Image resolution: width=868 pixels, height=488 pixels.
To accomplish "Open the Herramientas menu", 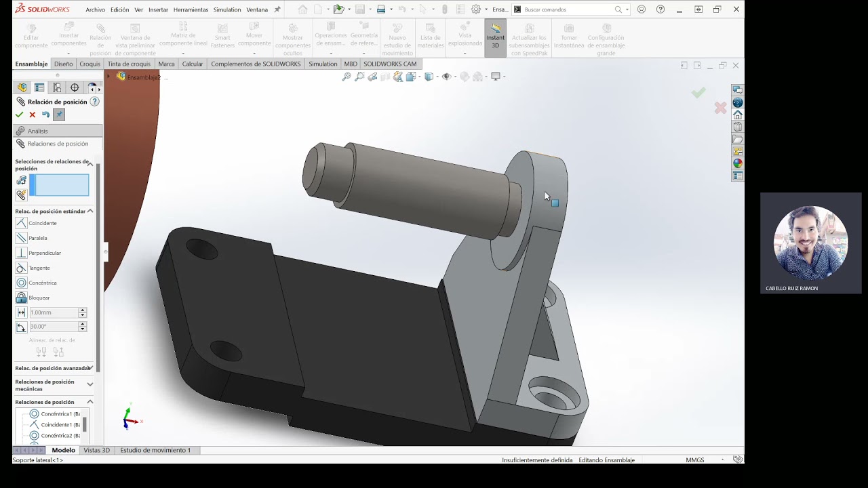I will tap(191, 9).
